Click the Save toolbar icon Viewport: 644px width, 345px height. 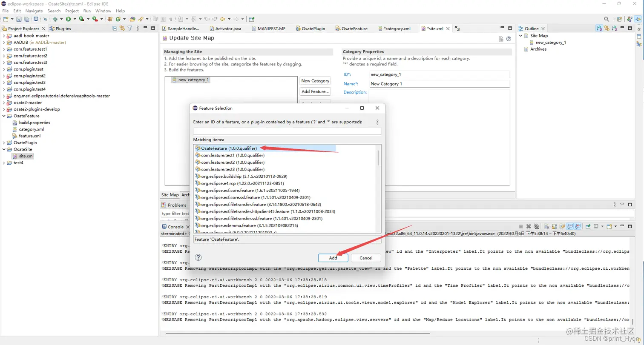[19, 19]
